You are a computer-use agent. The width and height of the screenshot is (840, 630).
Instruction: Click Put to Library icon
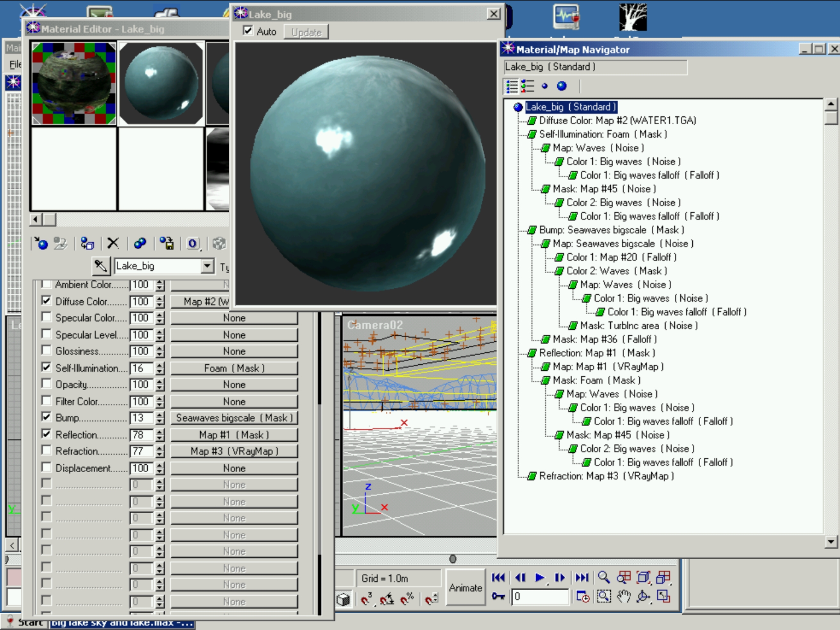coord(167,244)
